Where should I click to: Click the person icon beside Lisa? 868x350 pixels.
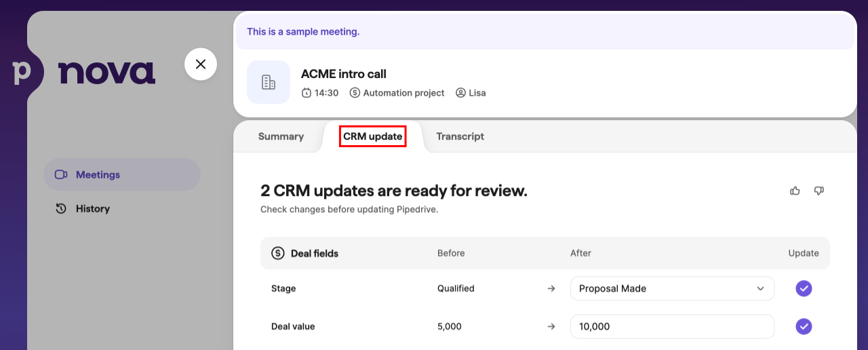[460, 93]
